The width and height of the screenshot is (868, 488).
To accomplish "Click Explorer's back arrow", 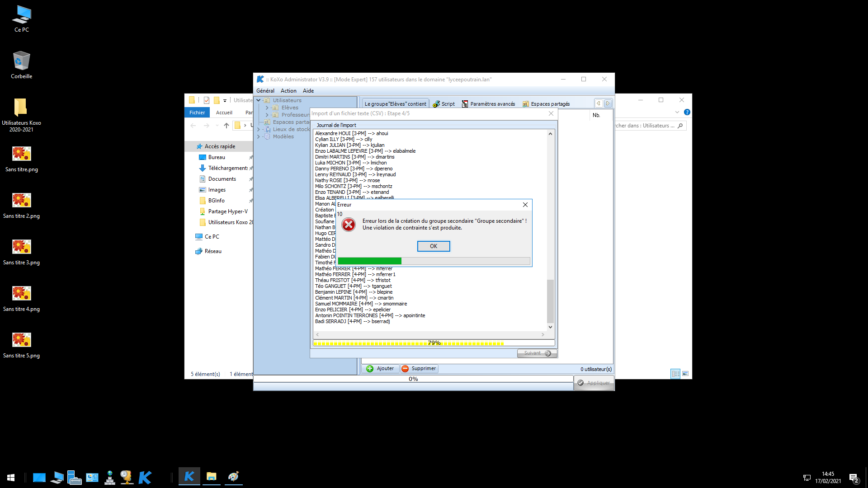I will [x=193, y=126].
